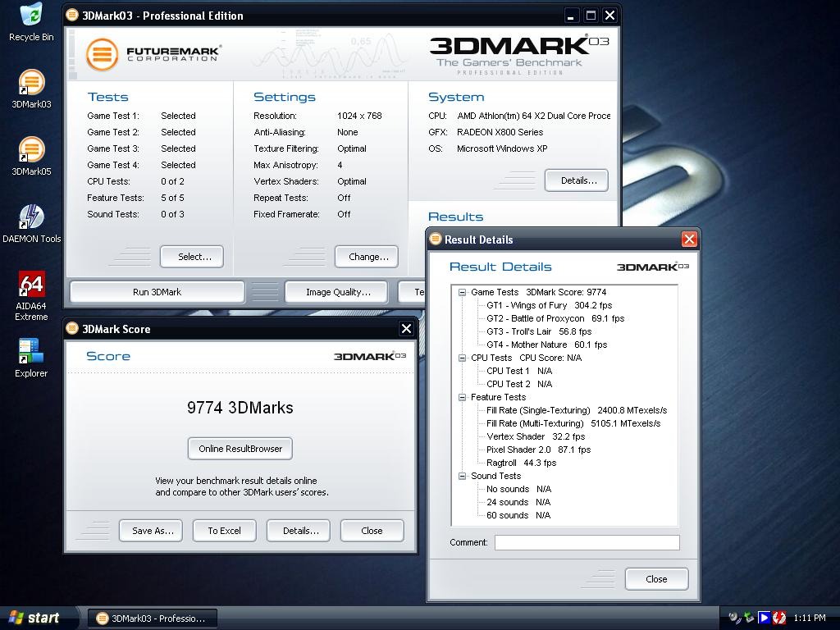Image resolution: width=840 pixels, height=630 pixels.
Task: Click Details... in the 3DMark Score window
Action: click(299, 531)
